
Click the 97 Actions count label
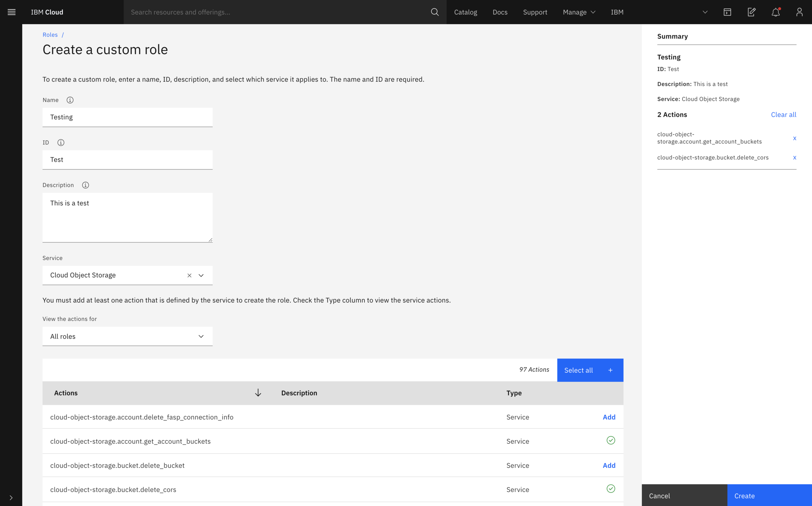pyautogui.click(x=534, y=370)
